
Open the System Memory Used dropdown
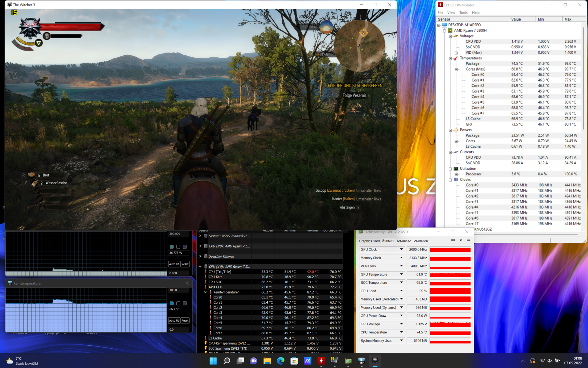[401, 340]
